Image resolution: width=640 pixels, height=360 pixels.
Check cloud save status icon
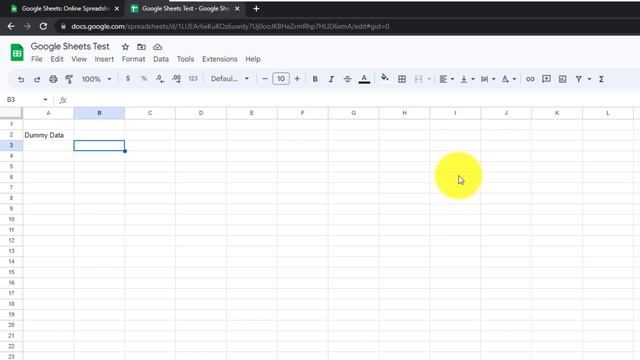(158, 47)
